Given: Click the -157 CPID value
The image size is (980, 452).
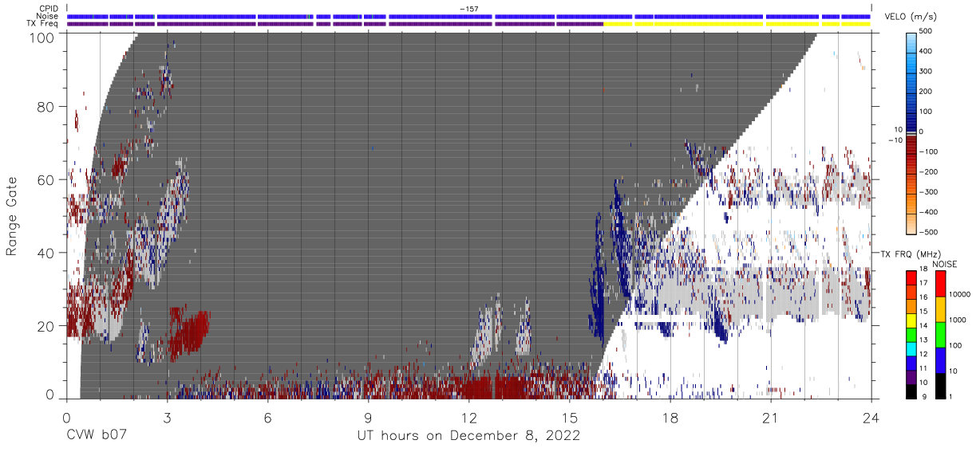Looking at the screenshot, I should [468, 9].
